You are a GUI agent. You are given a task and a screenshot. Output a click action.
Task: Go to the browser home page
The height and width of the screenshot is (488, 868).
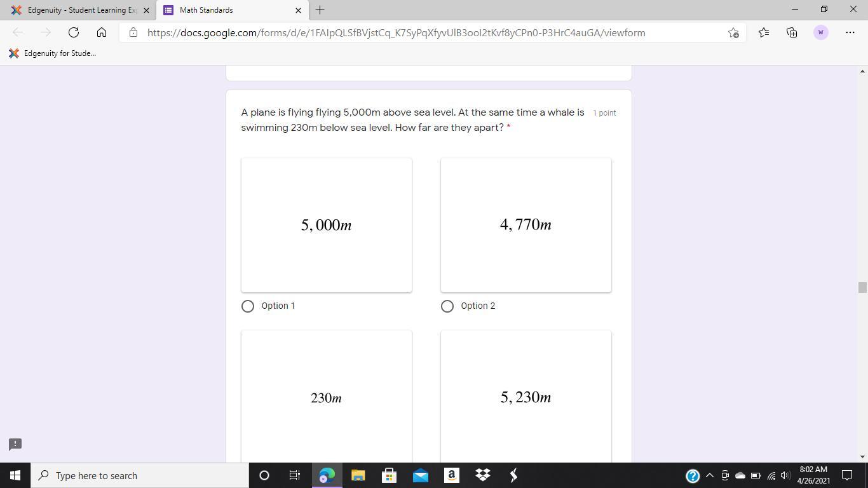pyautogui.click(x=102, y=32)
